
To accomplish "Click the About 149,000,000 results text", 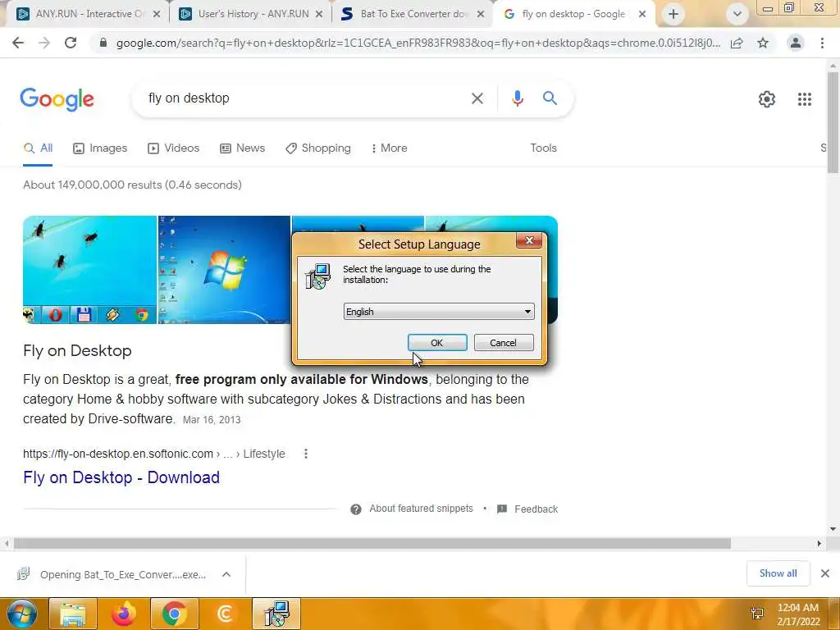I will 132,185.
